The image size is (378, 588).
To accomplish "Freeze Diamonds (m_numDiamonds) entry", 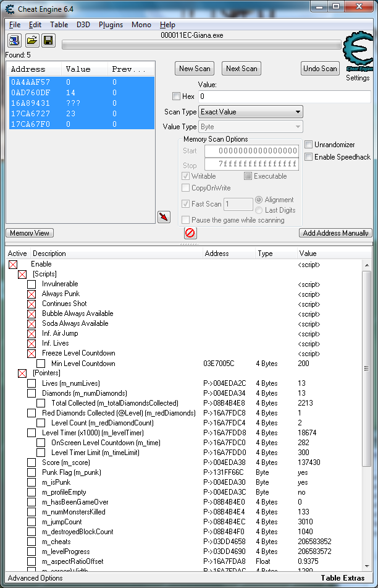I will pyautogui.click(x=31, y=393).
